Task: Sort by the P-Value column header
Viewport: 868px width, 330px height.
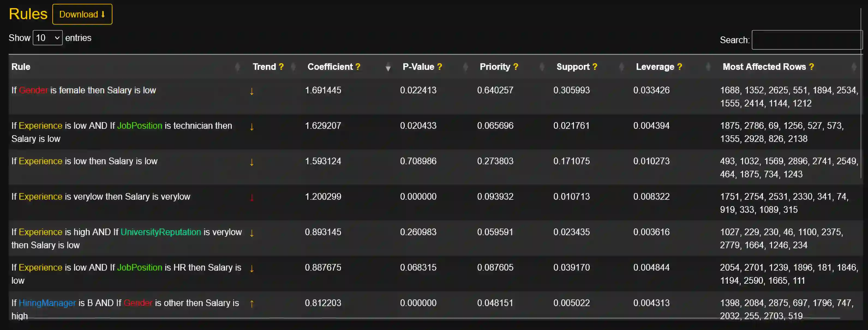Action: [x=418, y=67]
